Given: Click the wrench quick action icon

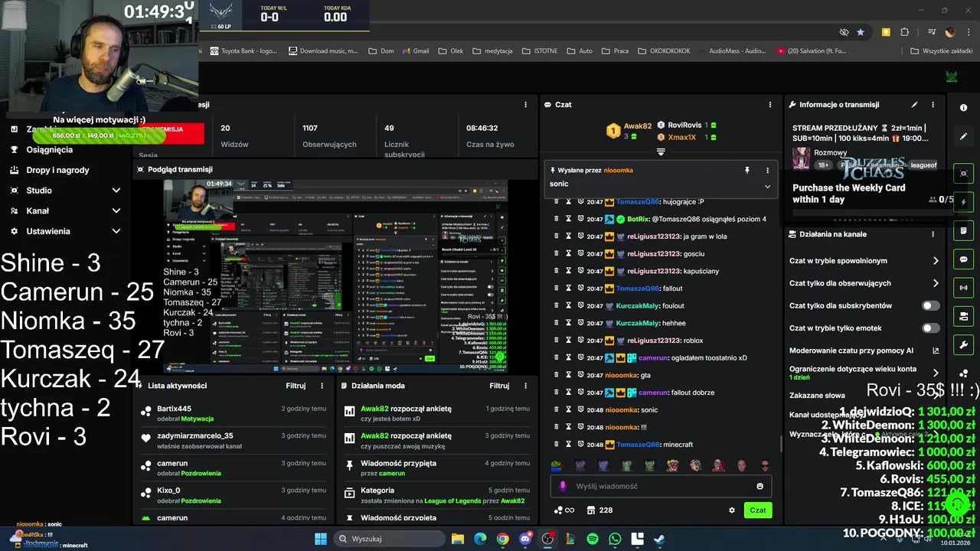Looking at the screenshot, I should click(963, 345).
